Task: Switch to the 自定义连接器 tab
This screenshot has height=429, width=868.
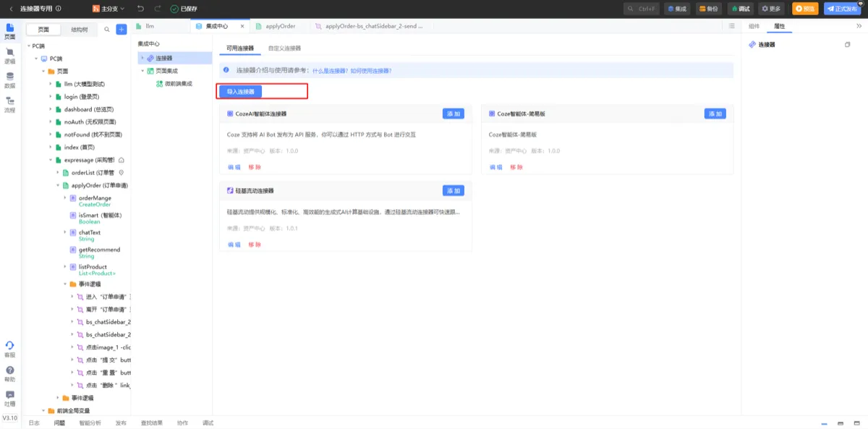Action: tap(284, 48)
